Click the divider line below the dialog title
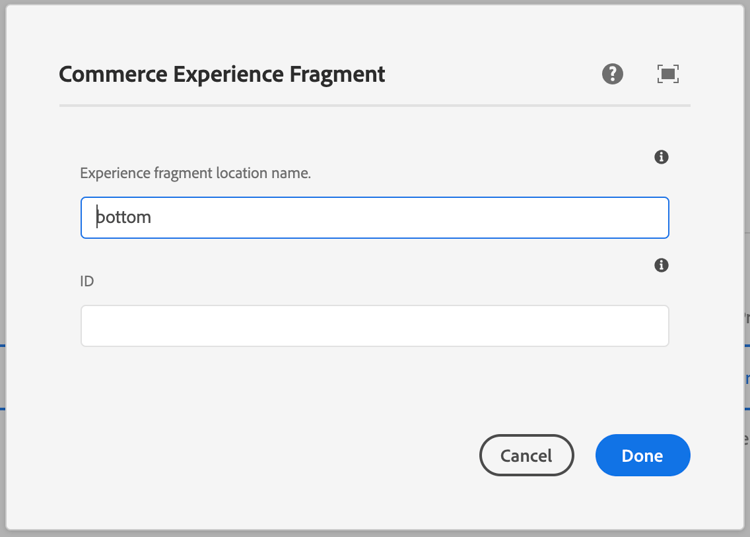This screenshot has height=537, width=750. pos(374,105)
